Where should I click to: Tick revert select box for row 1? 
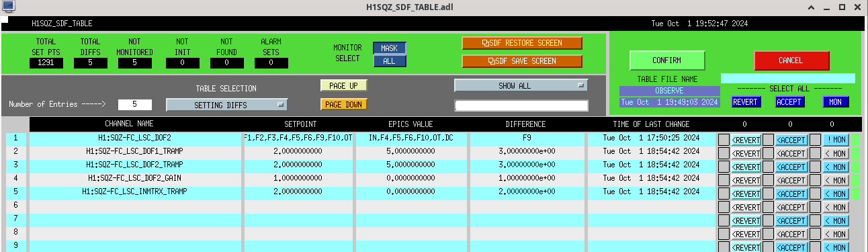point(724,140)
